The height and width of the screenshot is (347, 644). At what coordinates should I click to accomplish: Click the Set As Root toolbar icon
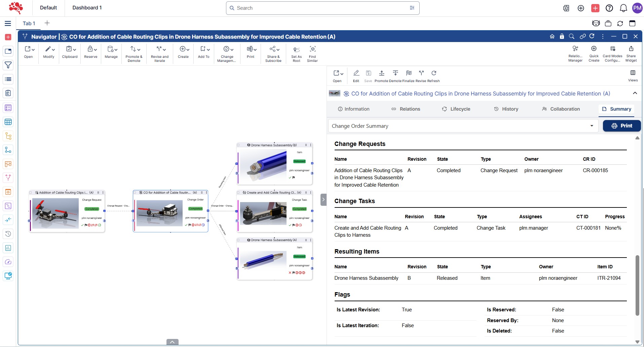pyautogui.click(x=296, y=50)
